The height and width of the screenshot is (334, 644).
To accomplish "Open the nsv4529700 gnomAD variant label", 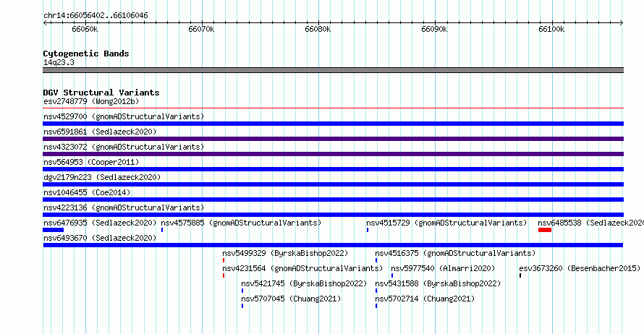I will [124, 116].
